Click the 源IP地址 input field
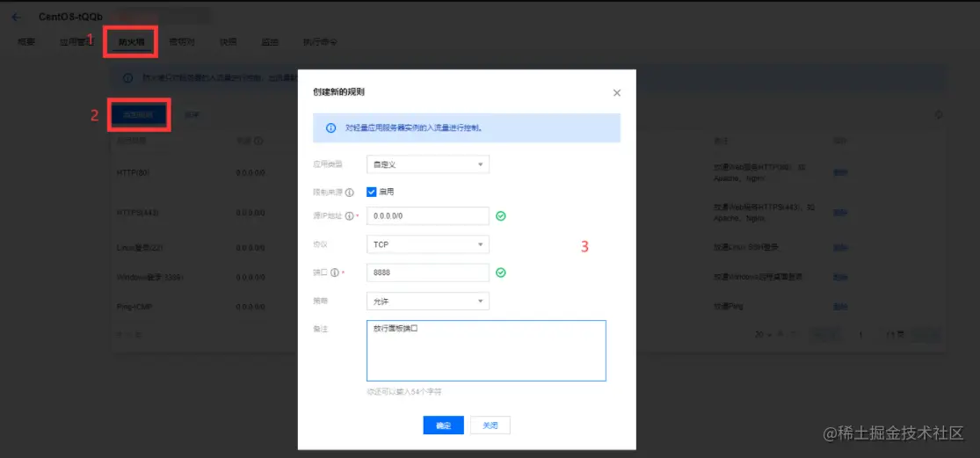Image resolution: width=980 pixels, height=458 pixels. tap(427, 216)
